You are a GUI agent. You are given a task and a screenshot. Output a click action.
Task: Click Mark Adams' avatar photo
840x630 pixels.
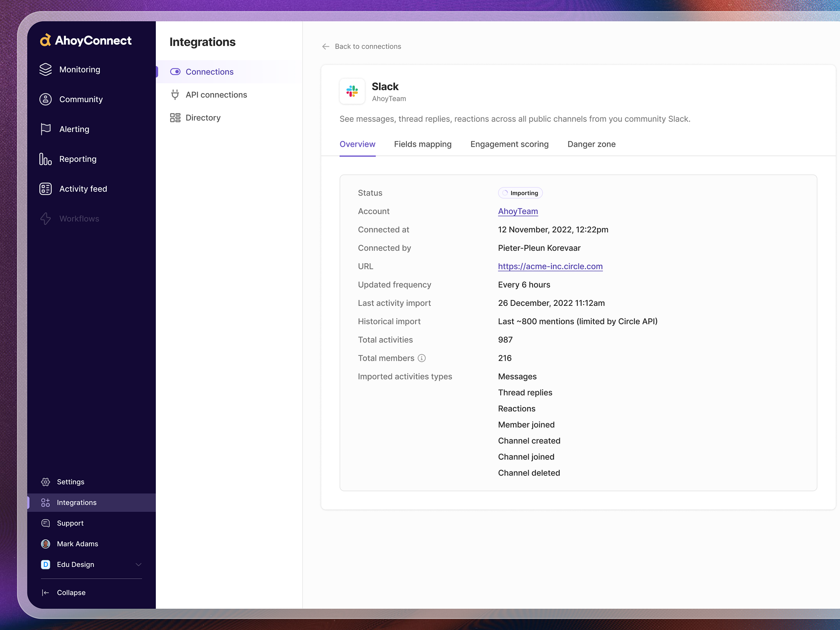coord(46,544)
